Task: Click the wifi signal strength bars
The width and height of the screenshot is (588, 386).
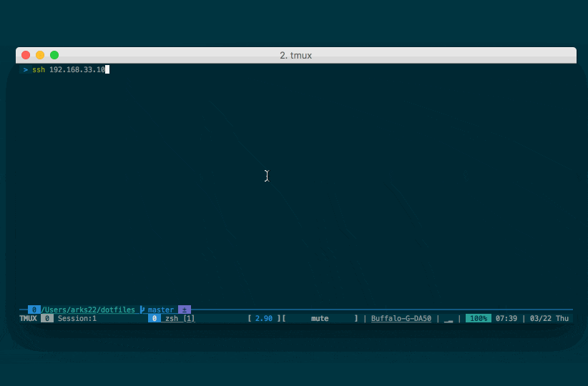Action: point(449,320)
